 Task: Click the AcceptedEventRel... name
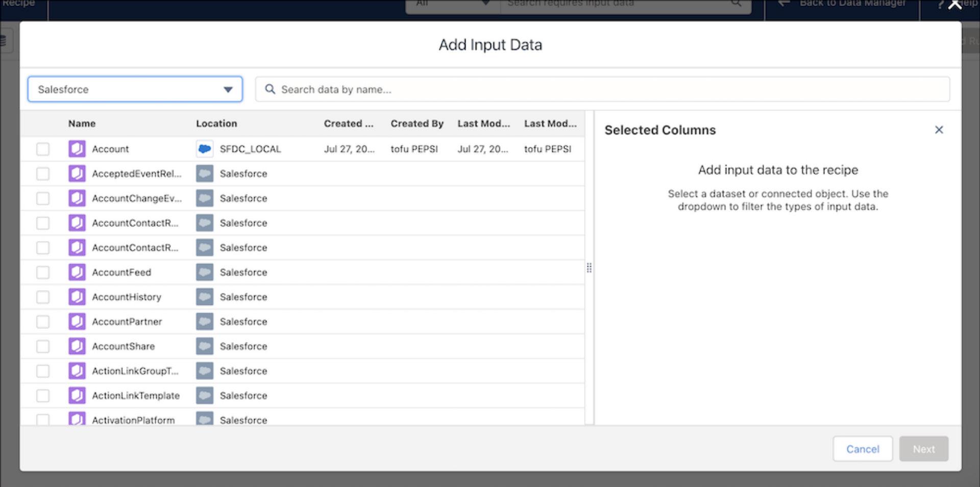tap(137, 174)
